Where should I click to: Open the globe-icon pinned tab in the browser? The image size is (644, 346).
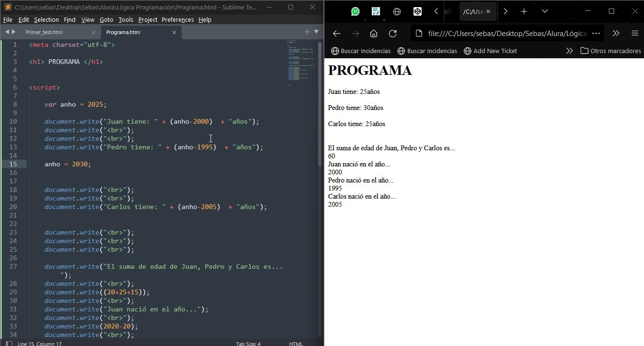coord(397,11)
